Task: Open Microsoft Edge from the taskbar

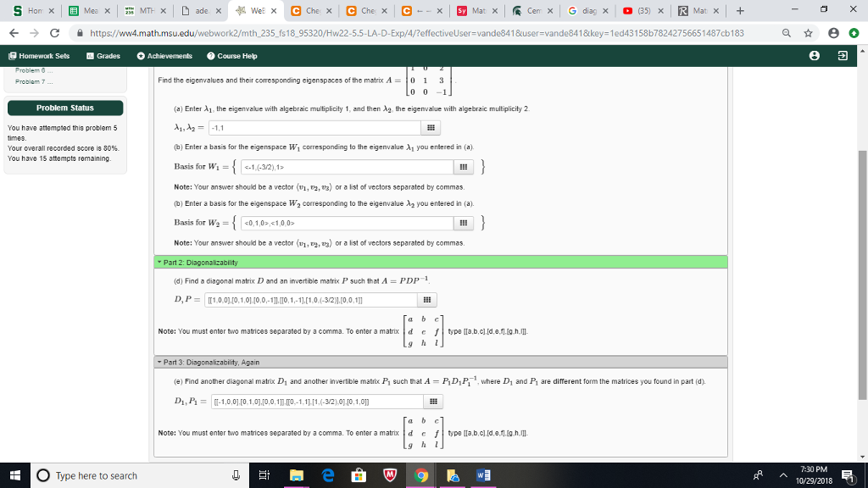Action: (x=328, y=476)
